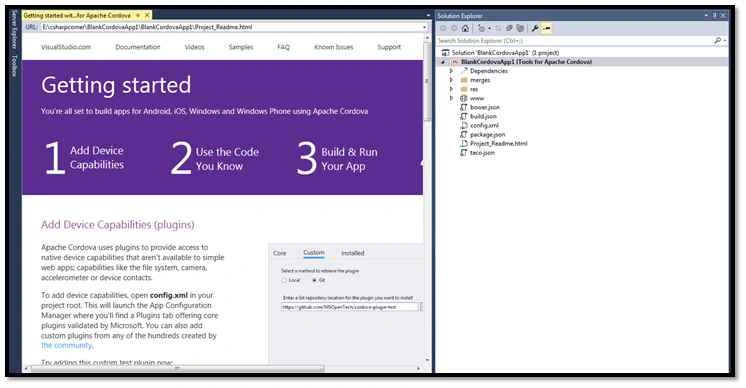Open Properties via the wrench icon
Screen dimensions: 746x388
(x=535, y=29)
